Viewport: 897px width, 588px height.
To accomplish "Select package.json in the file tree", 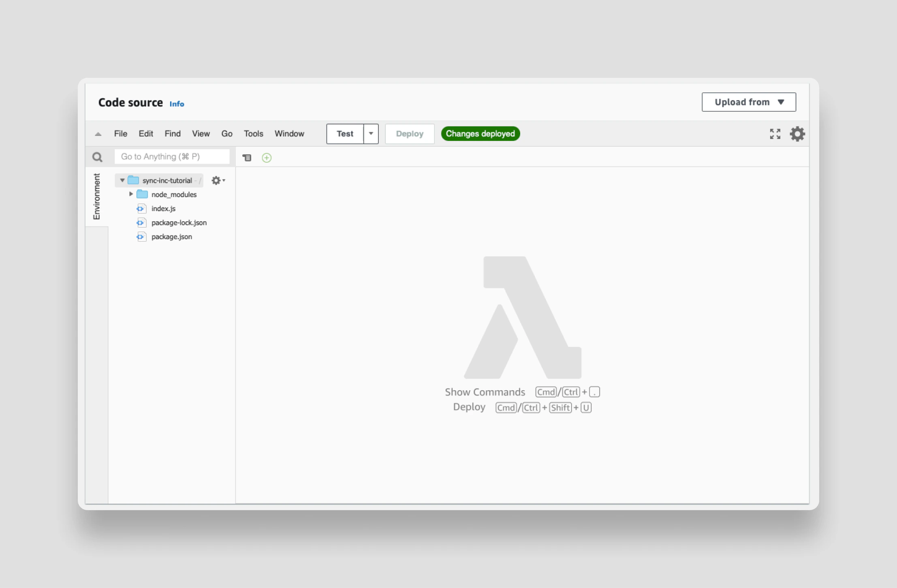I will pos(172,237).
